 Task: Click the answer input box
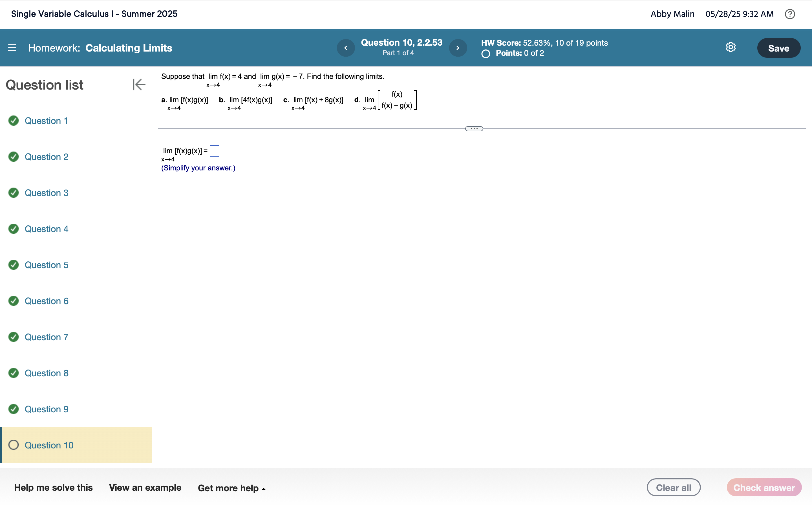point(214,151)
